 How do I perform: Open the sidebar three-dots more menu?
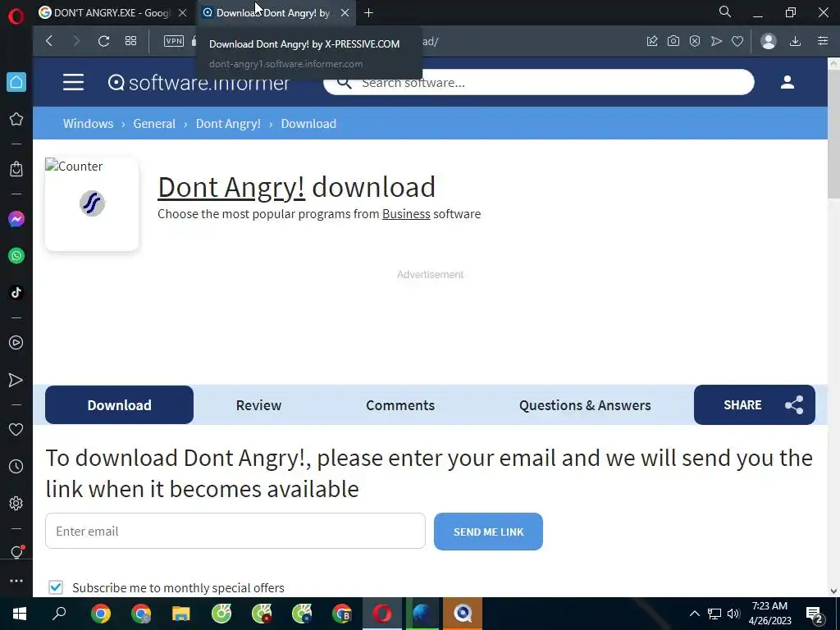coord(16,581)
